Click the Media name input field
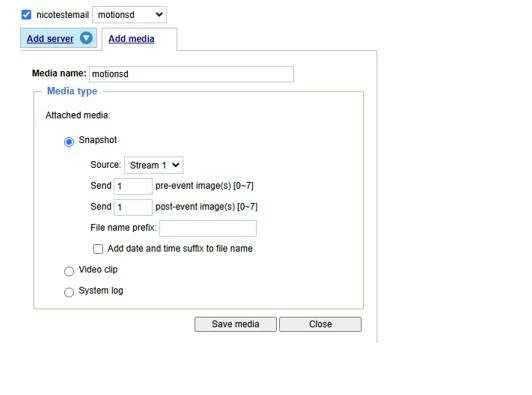532x395 pixels. [x=191, y=74]
